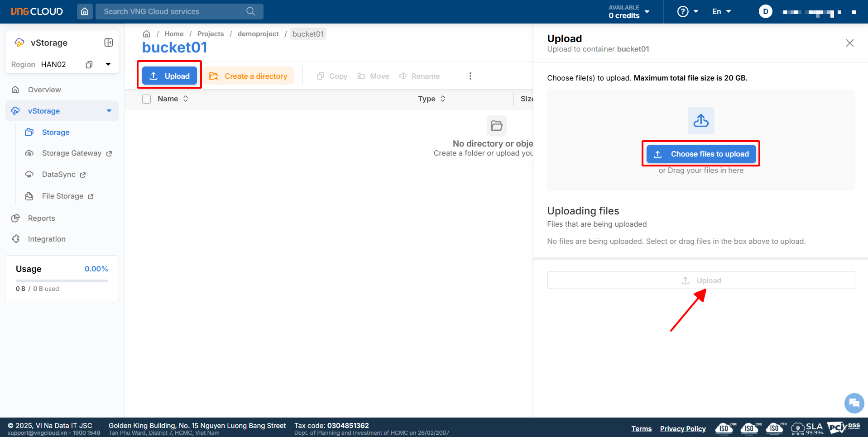Open the live chat support bubble

pyautogui.click(x=854, y=403)
